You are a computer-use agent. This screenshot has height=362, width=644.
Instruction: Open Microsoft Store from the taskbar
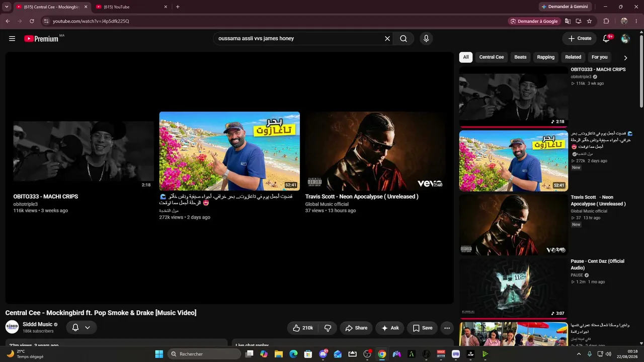point(308,354)
